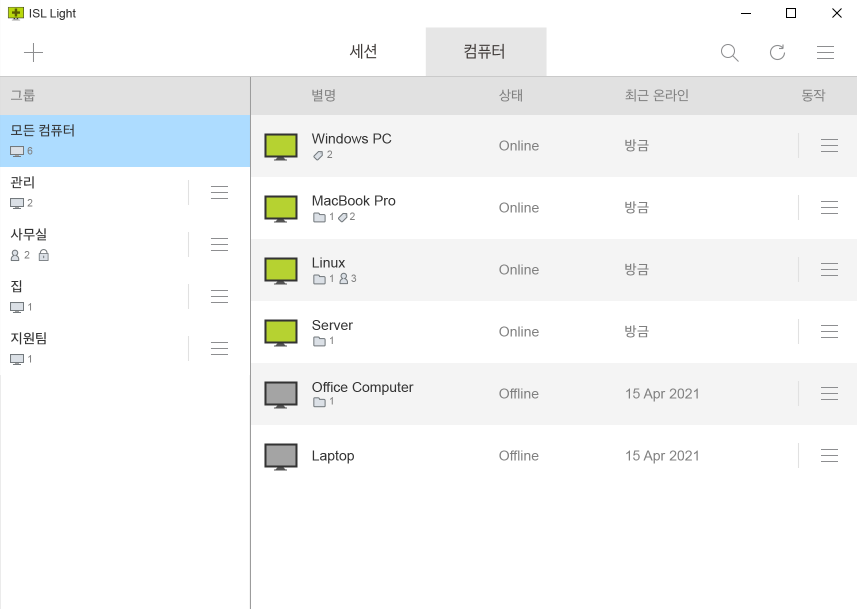Click the folder icon under Server
The image size is (857, 609).
tap(319, 341)
